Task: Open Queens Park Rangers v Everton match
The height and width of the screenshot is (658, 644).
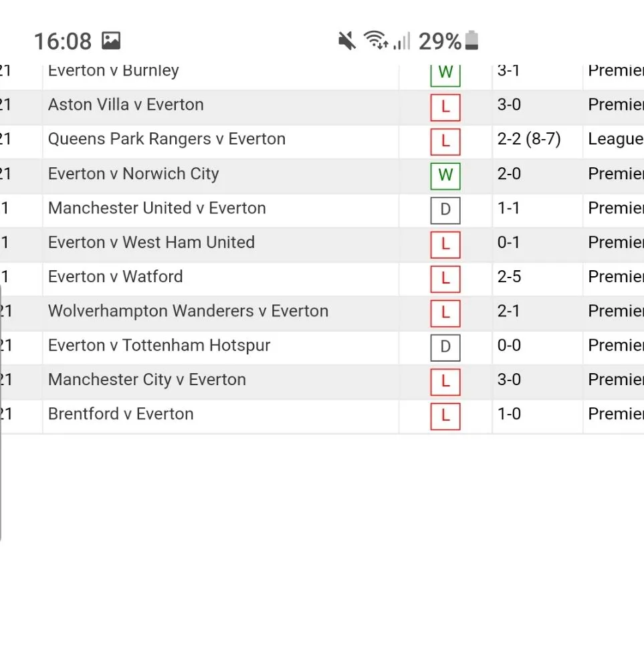Action: click(167, 139)
